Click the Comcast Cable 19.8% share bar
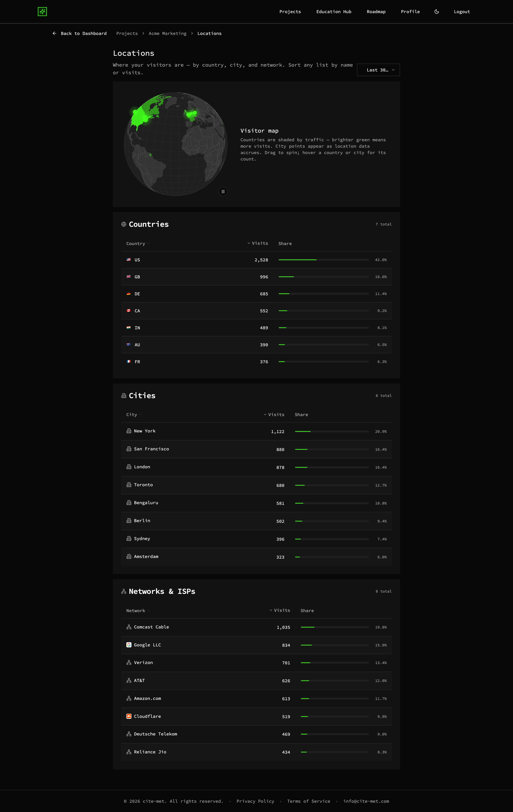The image size is (513, 812). click(x=335, y=627)
